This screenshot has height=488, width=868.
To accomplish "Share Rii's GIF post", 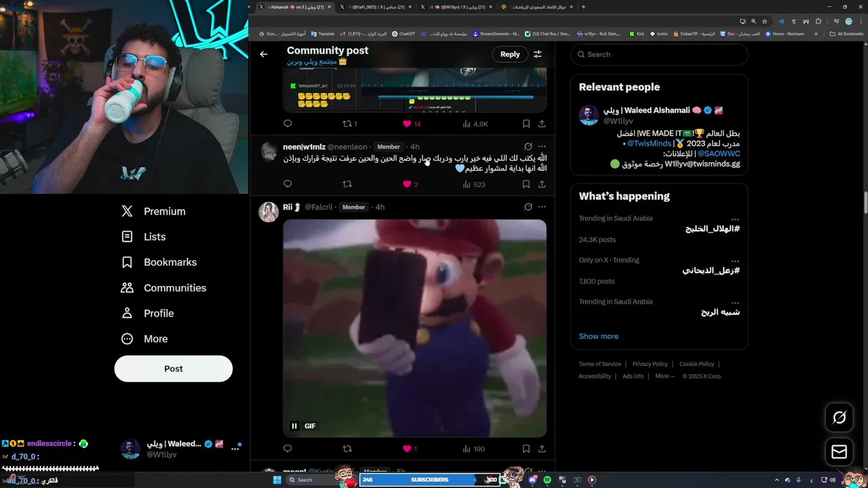I will 542,449.
